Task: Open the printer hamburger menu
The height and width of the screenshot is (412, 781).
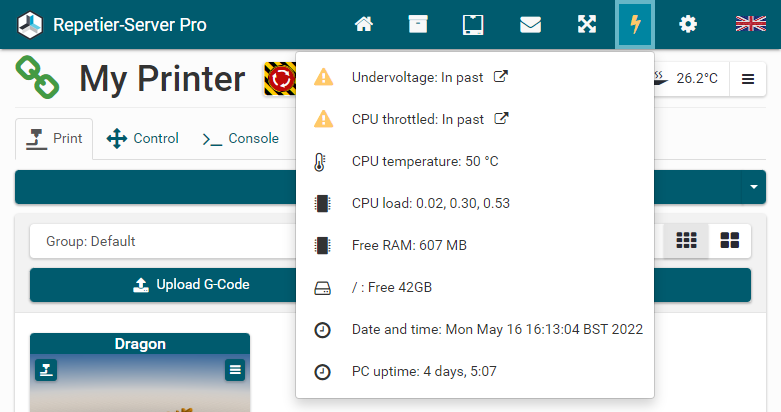Action: point(748,78)
